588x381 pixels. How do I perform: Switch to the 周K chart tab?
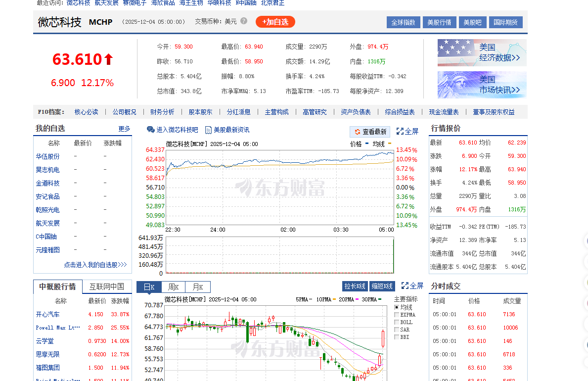(174, 287)
